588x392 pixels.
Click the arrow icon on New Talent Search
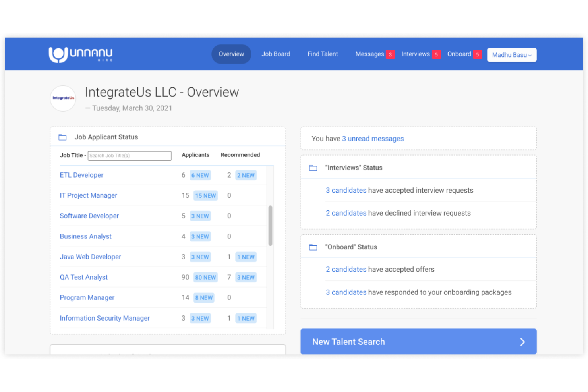pos(522,342)
